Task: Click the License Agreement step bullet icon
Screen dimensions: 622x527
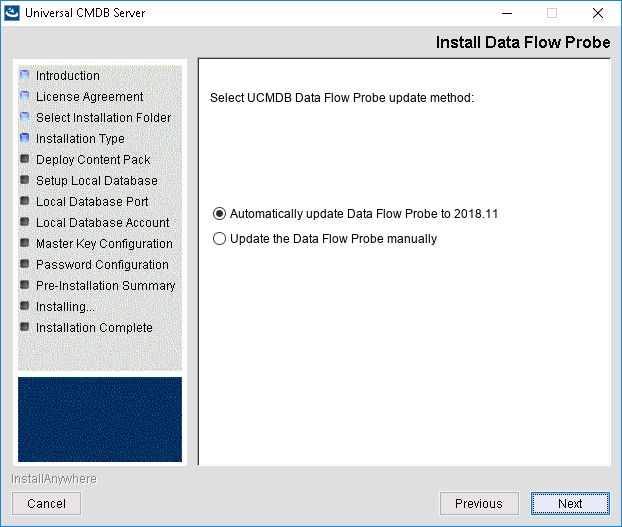Action: tap(25, 96)
